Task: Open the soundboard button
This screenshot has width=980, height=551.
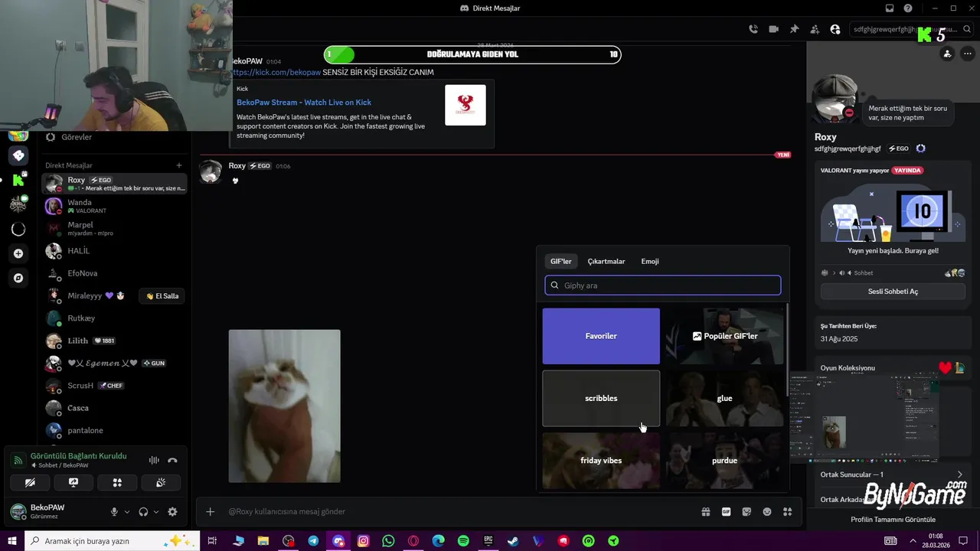Action: 161,483
